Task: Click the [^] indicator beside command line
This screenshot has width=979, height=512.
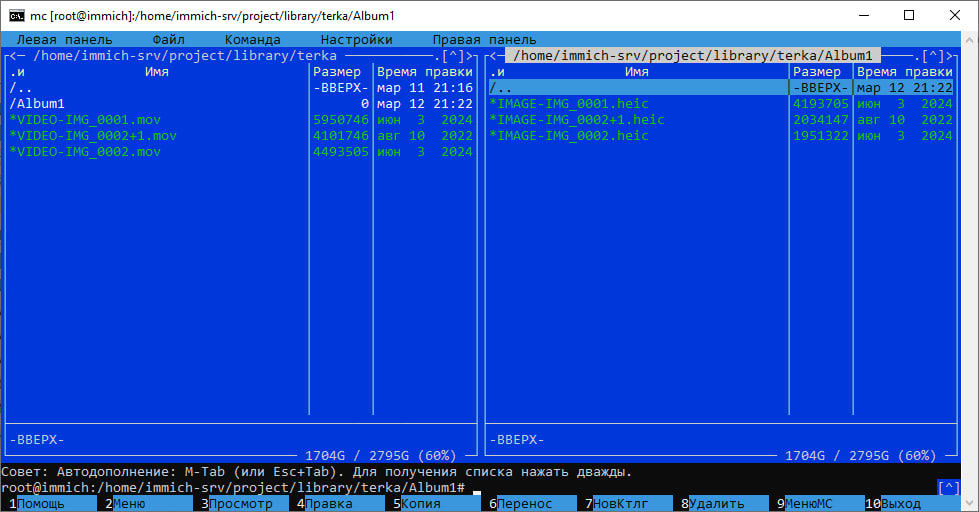Action: coord(949,488)
